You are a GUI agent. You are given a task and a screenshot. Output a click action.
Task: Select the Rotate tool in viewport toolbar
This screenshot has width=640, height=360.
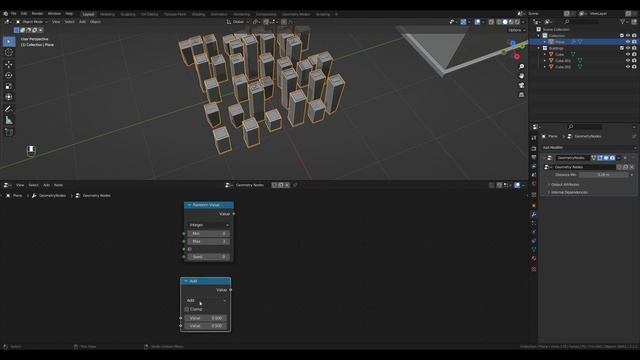pos(9,75)
